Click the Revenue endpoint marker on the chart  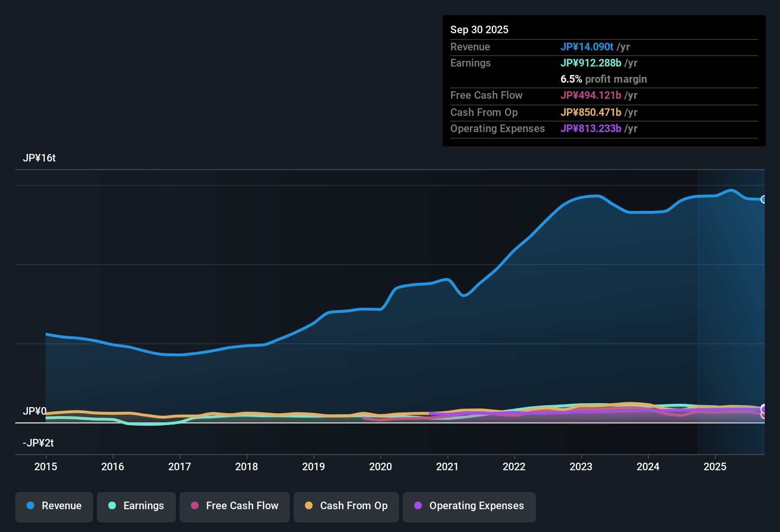tap(764, 199)
